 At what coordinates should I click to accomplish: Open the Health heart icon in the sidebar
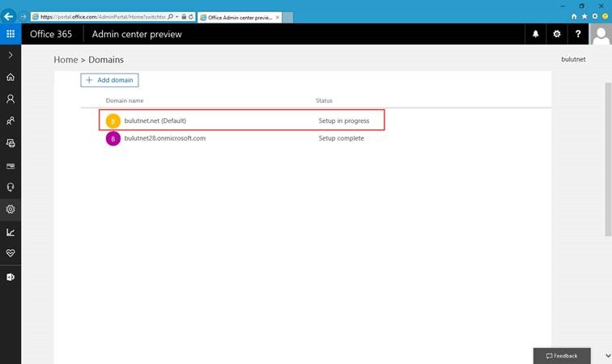coord(11,253)
